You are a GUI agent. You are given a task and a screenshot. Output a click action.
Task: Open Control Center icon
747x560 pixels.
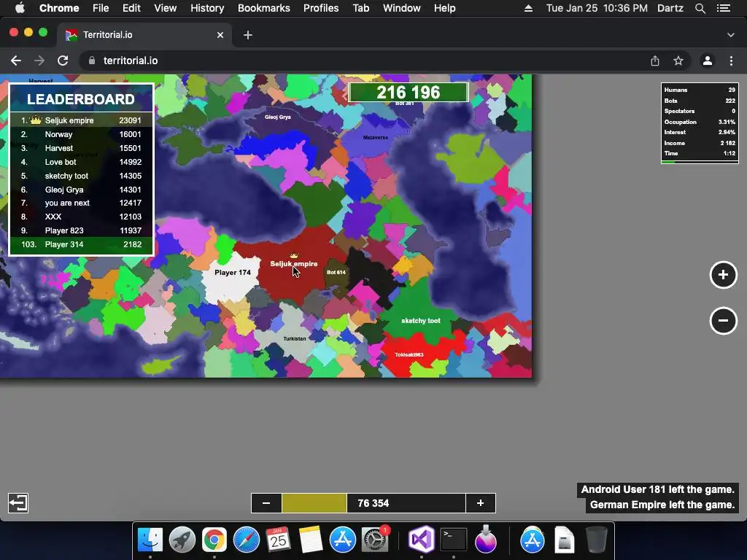click(724, 8)
